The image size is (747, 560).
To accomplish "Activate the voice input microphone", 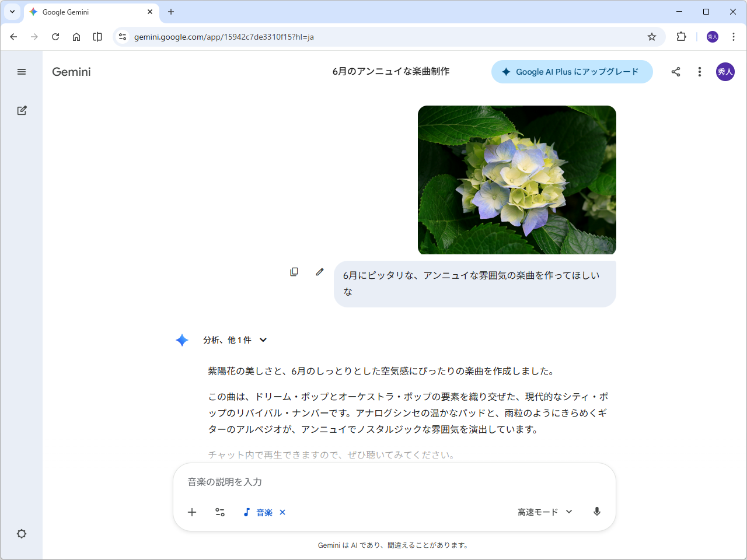I will [x=596, y=512].
